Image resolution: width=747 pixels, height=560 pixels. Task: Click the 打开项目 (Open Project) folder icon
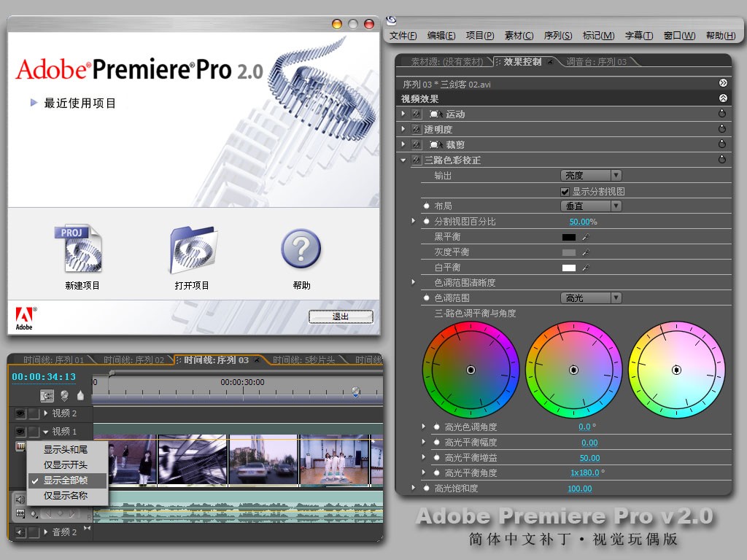coord(193,249)
